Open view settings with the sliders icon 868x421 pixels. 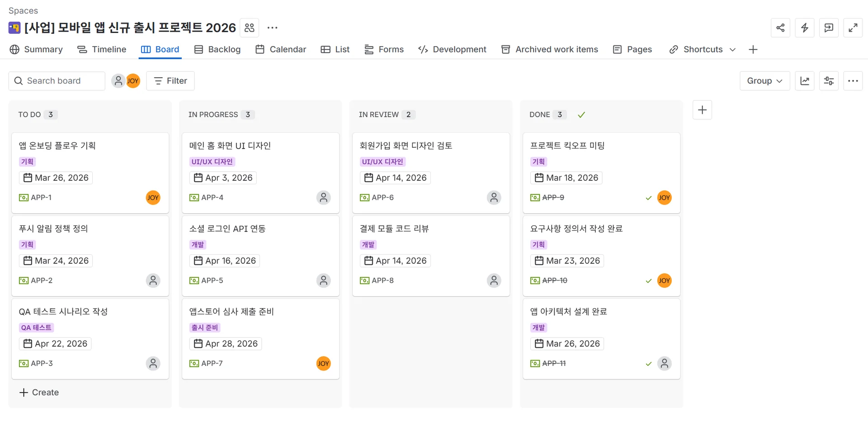click(829, 80)
